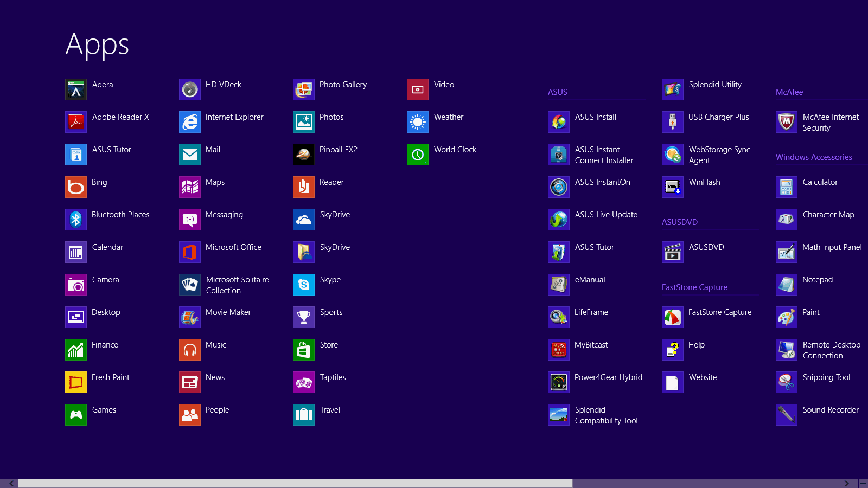
Task: Open the News app icon
Action: coord(190,382)
